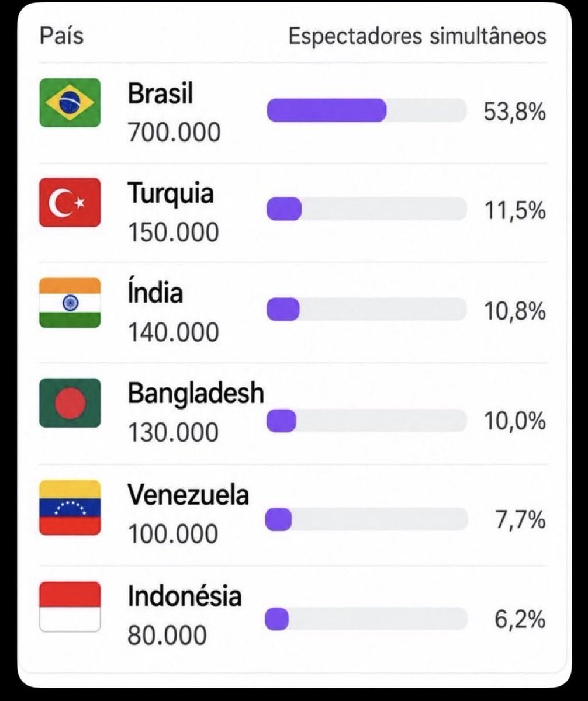Click the País column header
588x701 pixels.
tap(61, 36)
